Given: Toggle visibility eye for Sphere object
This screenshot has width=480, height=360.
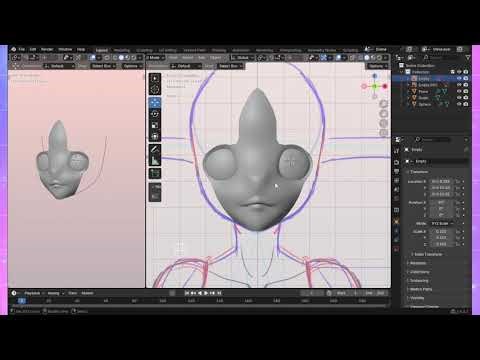Looking at the screenshot, I should pos(459,104).
